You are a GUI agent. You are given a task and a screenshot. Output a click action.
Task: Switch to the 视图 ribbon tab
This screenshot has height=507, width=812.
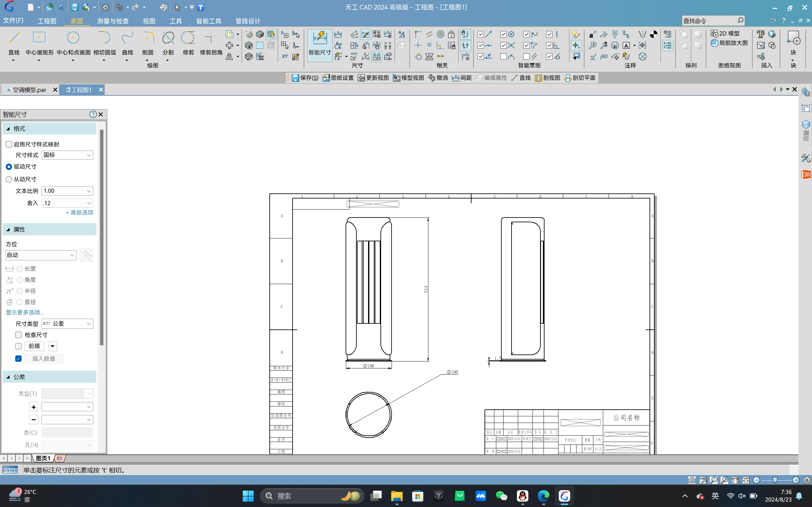(x=149, y=21)
